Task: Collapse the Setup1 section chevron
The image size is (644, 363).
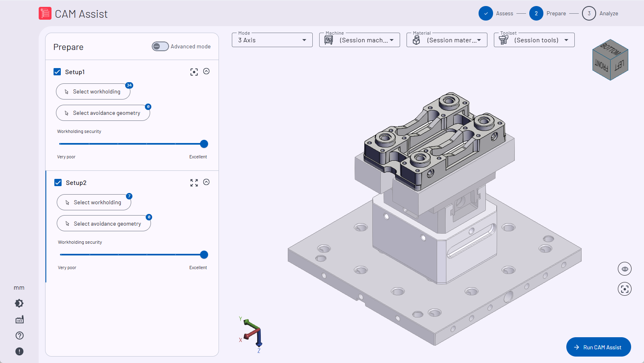Action: [x=206, y=71]
